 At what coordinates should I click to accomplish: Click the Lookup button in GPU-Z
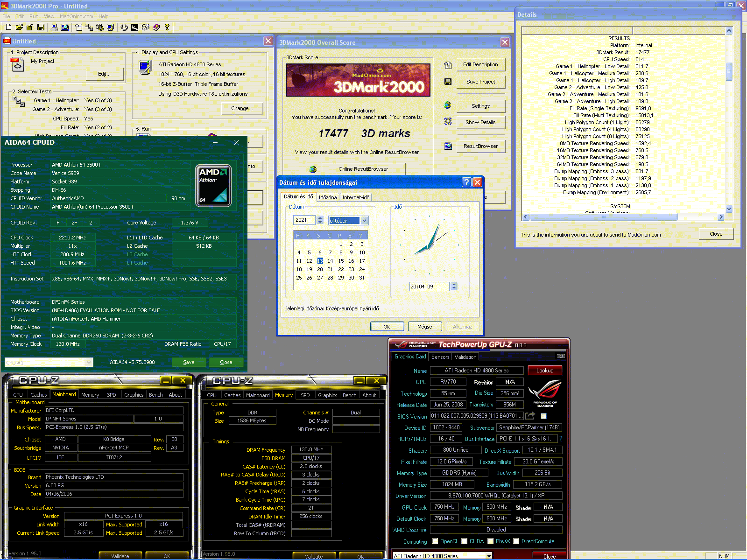(x=545, y=371)
